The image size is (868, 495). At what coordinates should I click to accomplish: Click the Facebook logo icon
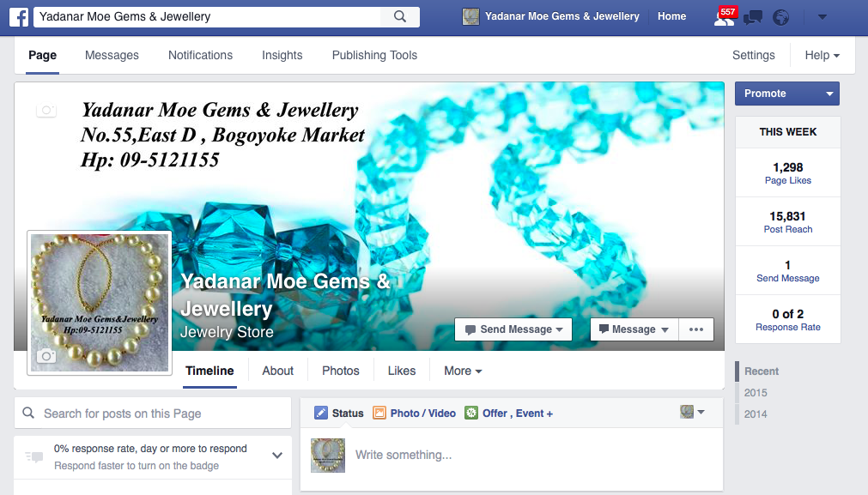pyautogui.click(x=19, y=17)
